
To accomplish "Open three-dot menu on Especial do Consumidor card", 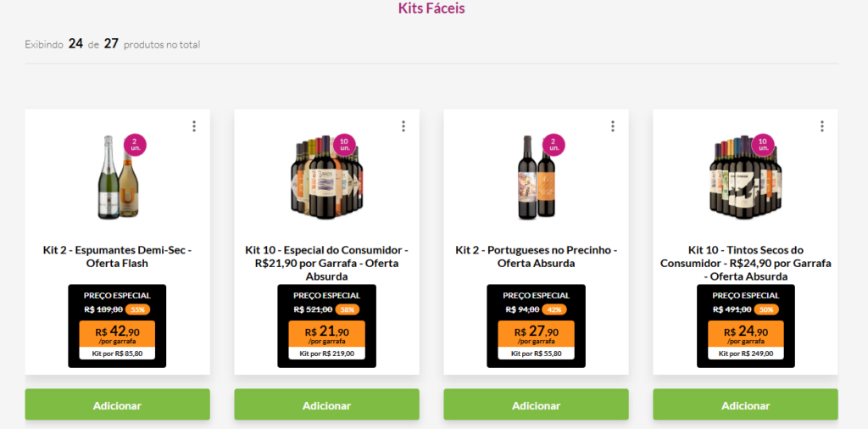I will [403, 126].
